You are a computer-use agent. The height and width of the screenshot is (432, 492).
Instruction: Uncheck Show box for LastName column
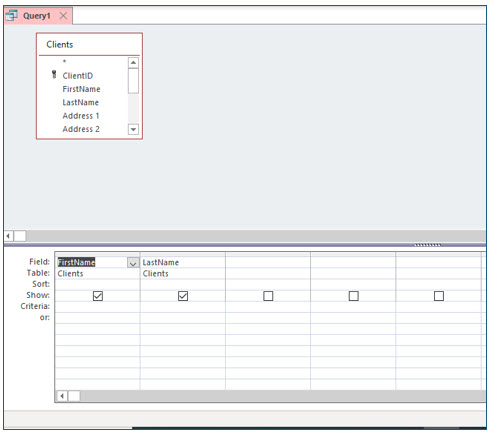click(183, 296)
